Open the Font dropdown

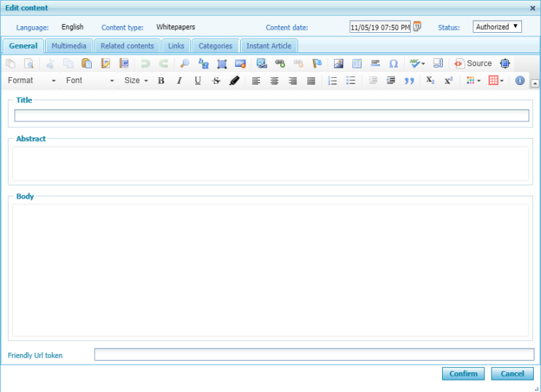pyautogui.click(x=90, y=81)
